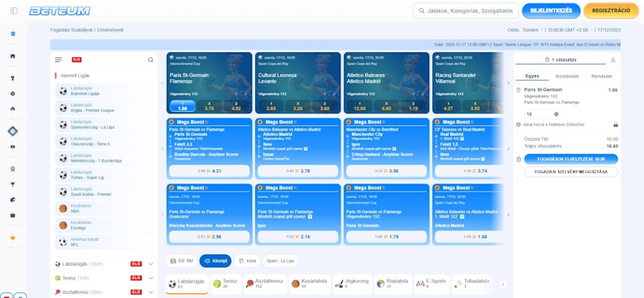Open the number 7 slots icon in rail
This screenshot has height=298, width=644.
tap(13, 78)
